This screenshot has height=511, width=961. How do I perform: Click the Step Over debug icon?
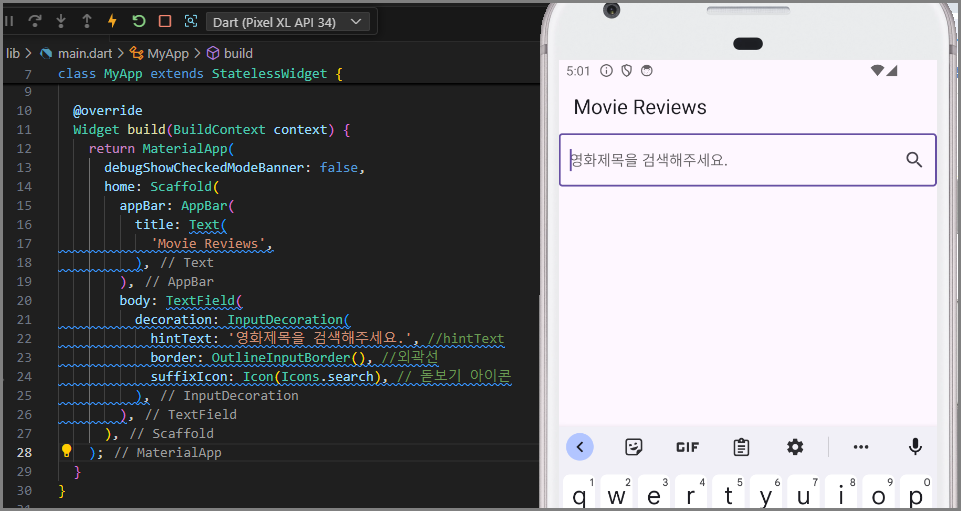click(35, 21)
